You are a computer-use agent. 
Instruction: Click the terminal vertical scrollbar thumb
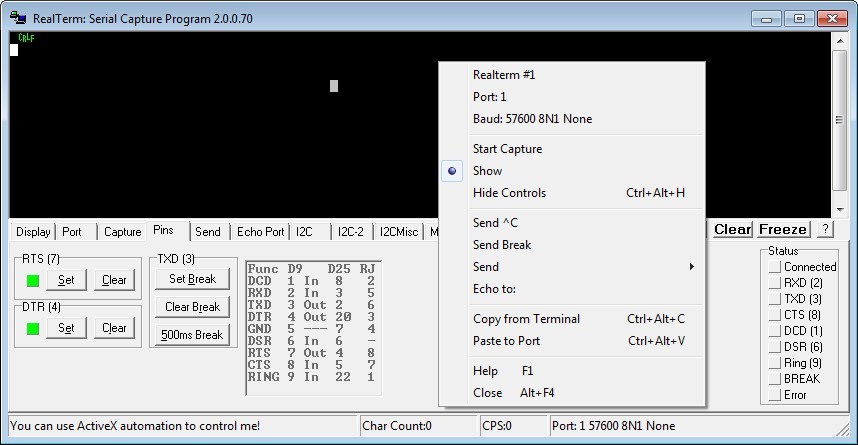click(x=839, y=120)
